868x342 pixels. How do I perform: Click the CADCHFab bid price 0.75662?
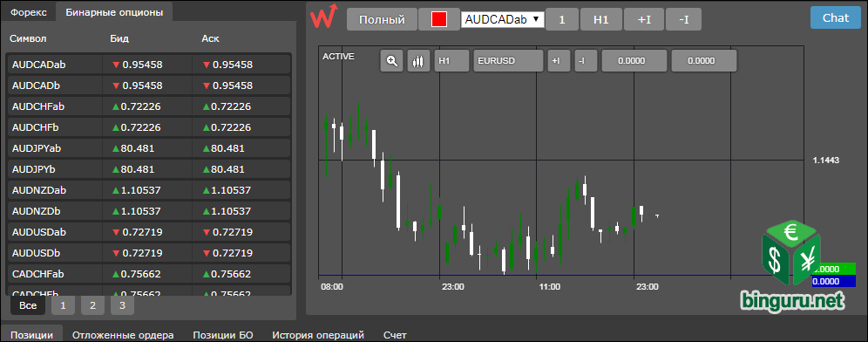click(140, 274)
